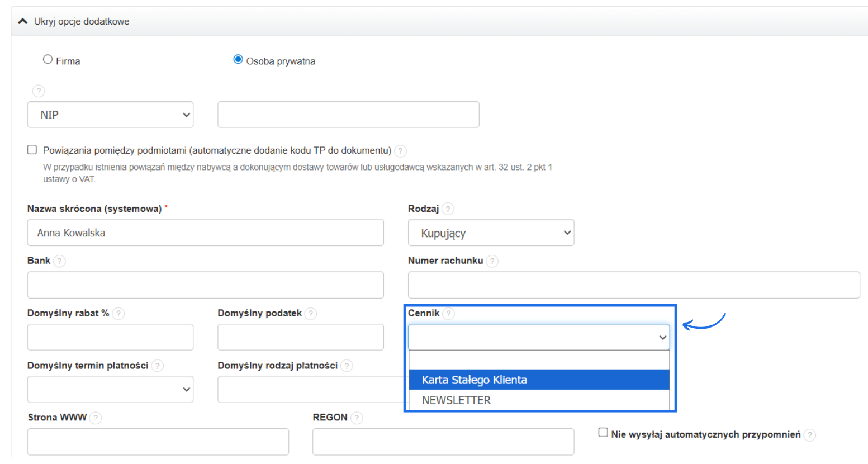Screen dimensions: 868x464
Task: Open the Rodzaj dropdown showing Kupujący
Action: click(491, 233)
